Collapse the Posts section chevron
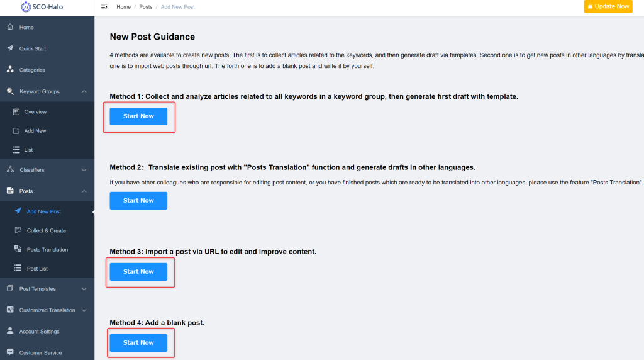The height and width of the screenshot is (360, 644). [x=84, y=191]
